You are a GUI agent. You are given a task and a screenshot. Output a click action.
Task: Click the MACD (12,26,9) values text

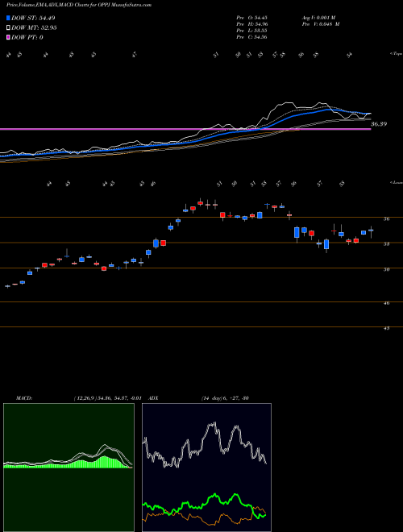107,398
